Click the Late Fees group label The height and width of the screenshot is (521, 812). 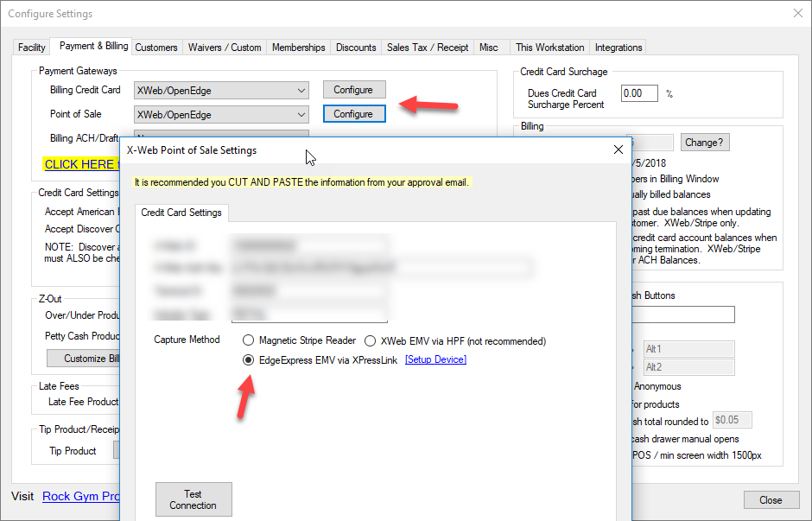point(59,386)
